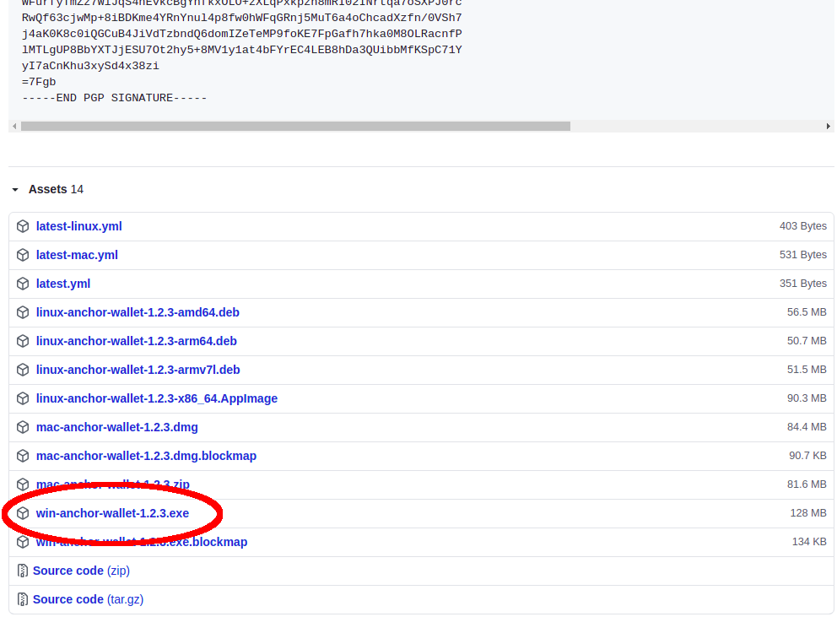This screenshot has height=644, width=837.
Task: Open the latest.yml asset
Action: click(x=63, y=284)
